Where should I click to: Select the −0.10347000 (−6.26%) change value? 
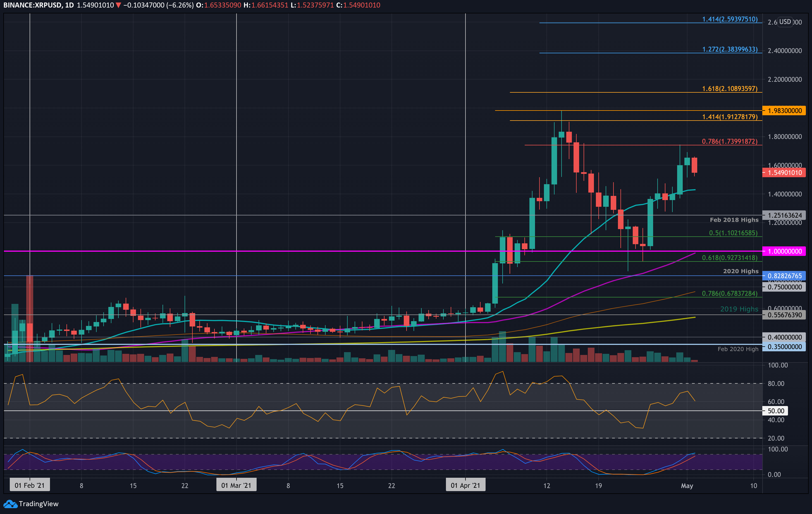(158, 5)
